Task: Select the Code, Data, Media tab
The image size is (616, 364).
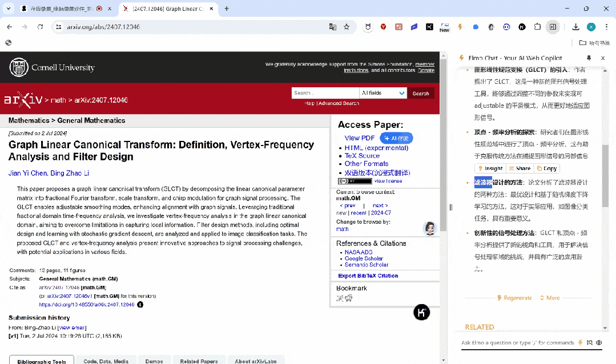Action: tap(106, 361)
